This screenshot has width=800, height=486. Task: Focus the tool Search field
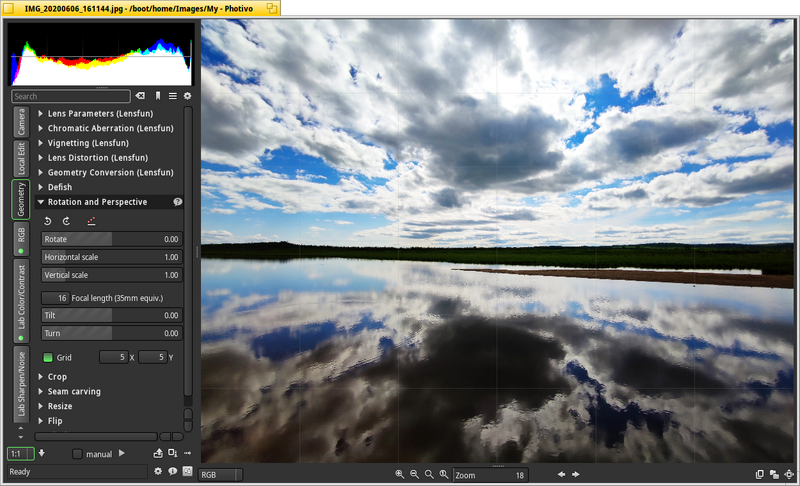point(71,96)
